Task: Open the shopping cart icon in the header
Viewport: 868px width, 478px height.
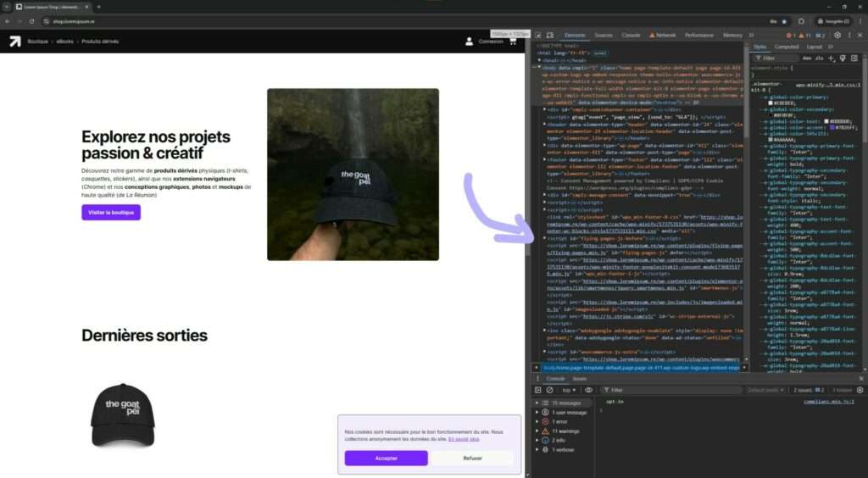Action: [513, 42]
